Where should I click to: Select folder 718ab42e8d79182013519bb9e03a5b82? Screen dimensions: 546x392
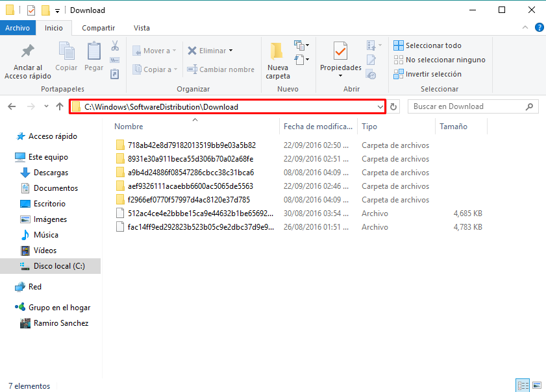(192, 145)
